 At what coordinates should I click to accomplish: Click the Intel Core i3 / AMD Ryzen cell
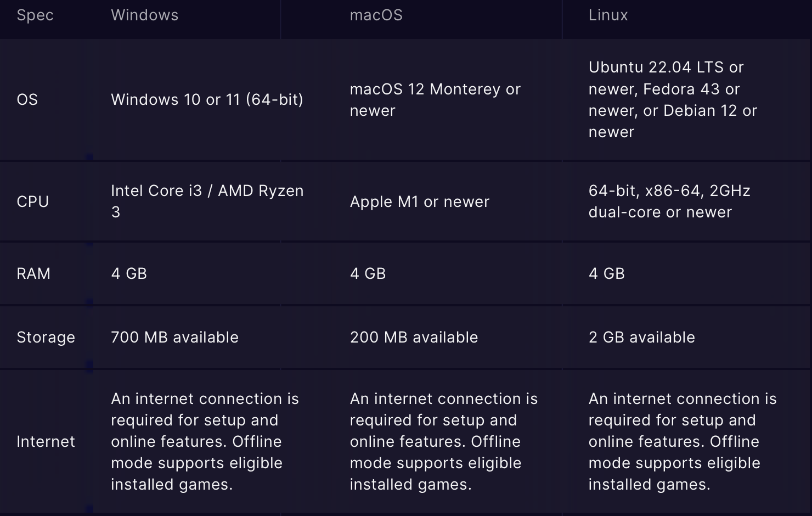(207, 201)
